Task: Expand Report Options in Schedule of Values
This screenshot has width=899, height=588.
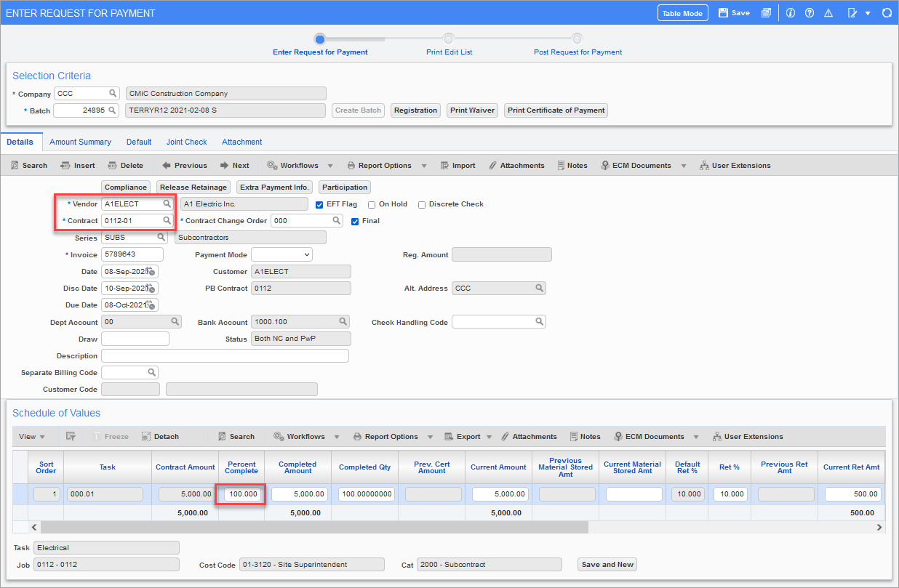Action: [431, 437]
